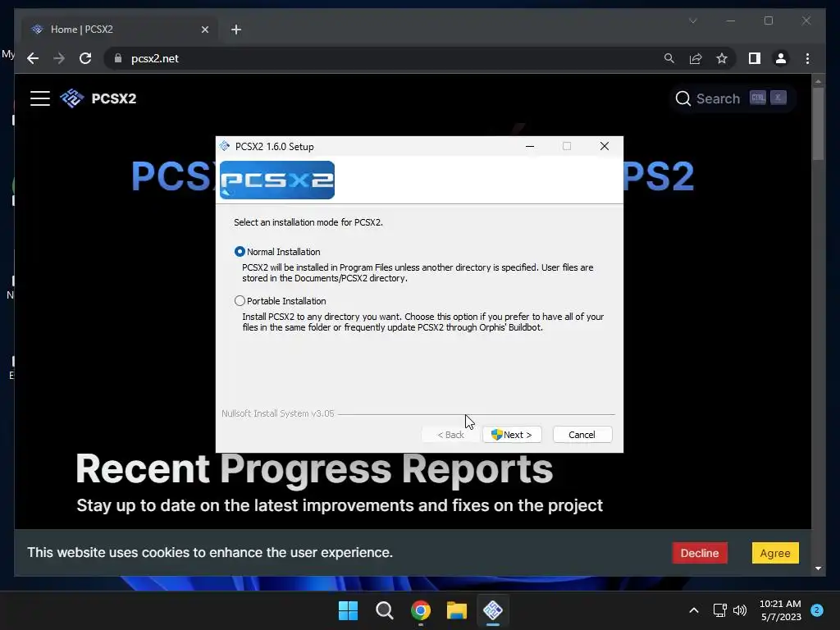Go back in Chrome
Screen dimensions: 840x630
[33, 58]
